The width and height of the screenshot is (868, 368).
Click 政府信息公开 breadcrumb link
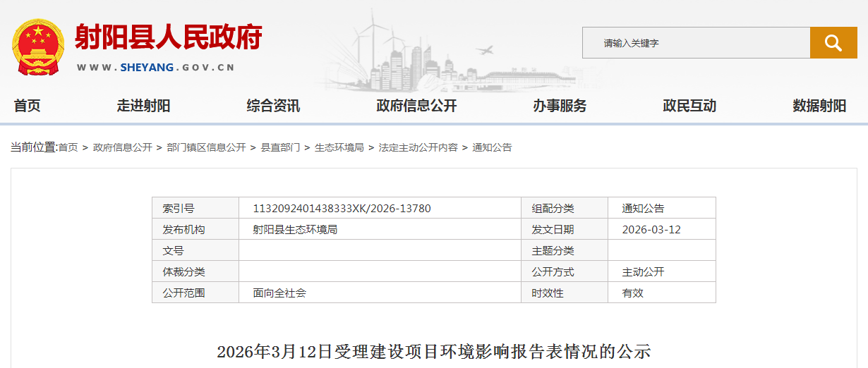[x=123, y=147]
